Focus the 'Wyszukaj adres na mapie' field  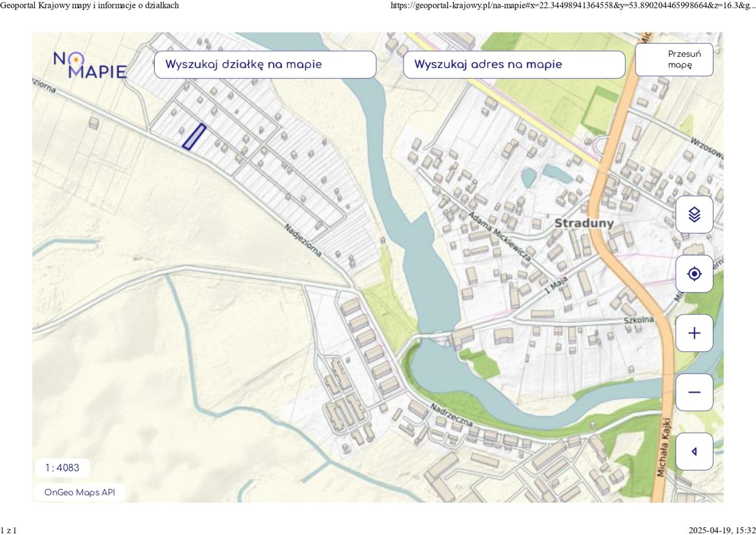coord(514,64)
